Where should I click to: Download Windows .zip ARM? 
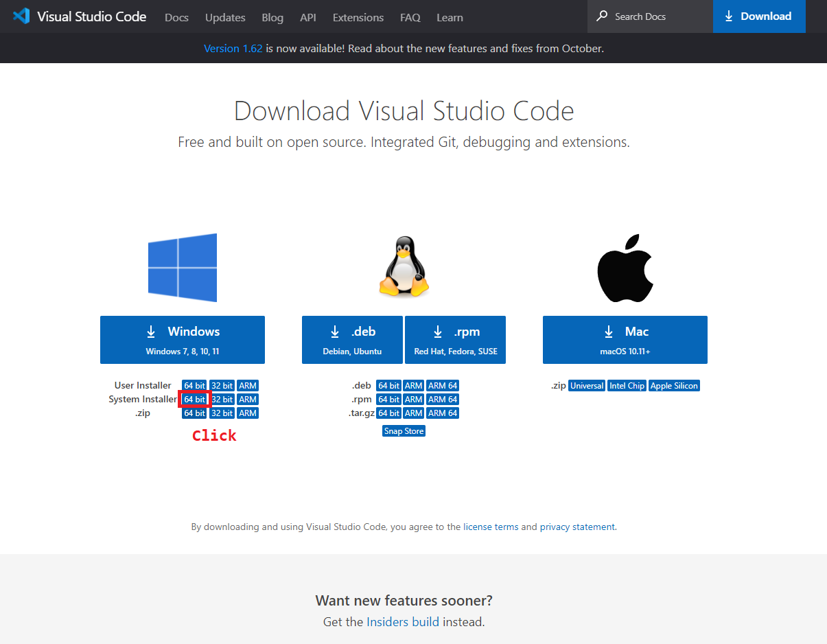click(248, 413)
